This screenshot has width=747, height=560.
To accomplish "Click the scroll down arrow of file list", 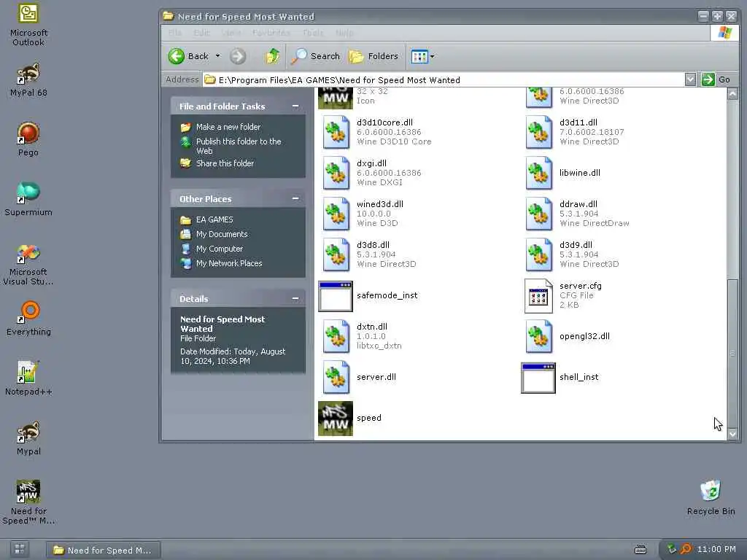I will coord(732,434).
